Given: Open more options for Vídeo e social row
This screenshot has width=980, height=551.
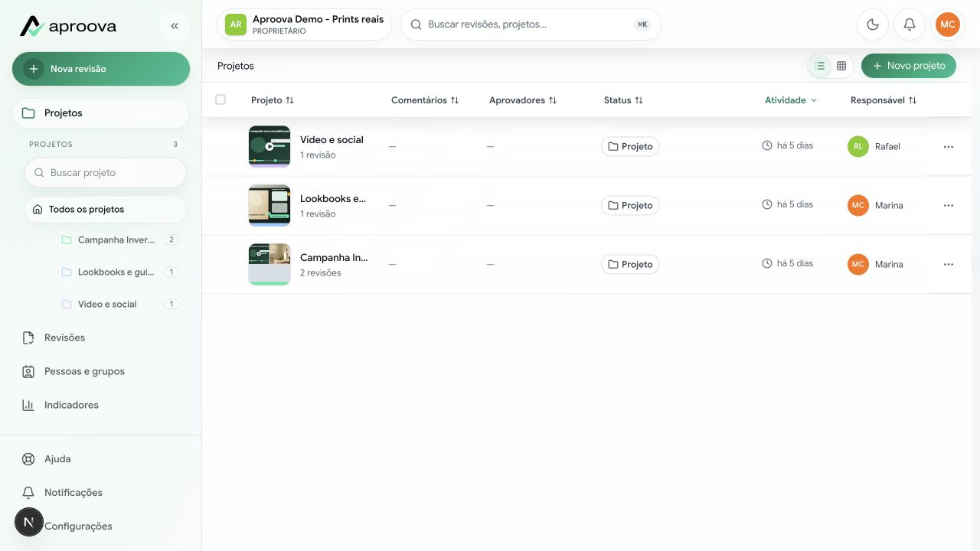Looking at the screenshot, I should (x=949, y=147).
